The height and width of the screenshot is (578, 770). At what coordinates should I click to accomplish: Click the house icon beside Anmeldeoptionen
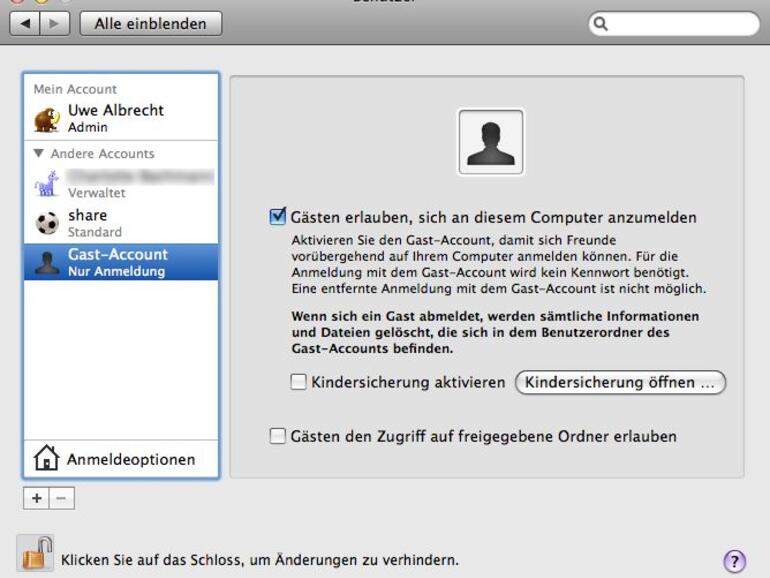(x=46, y=458)
